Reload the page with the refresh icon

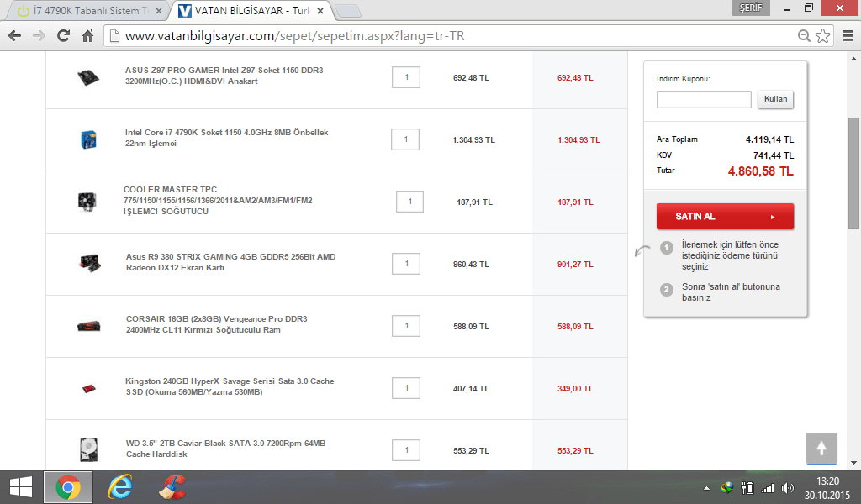(63, 35)
